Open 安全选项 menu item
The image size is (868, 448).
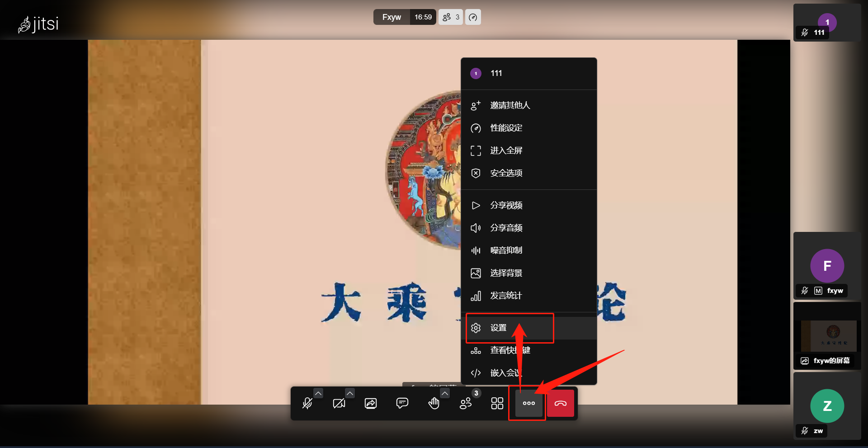[506, 173]
